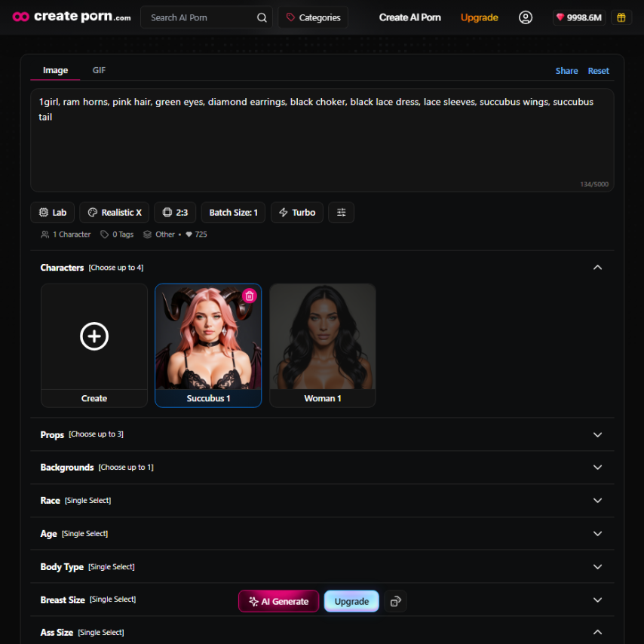Image resolution: width=644 pixels, height=644 pixels.
Task: Open the Realistic X style selector
Action: (x=115, y=213)
